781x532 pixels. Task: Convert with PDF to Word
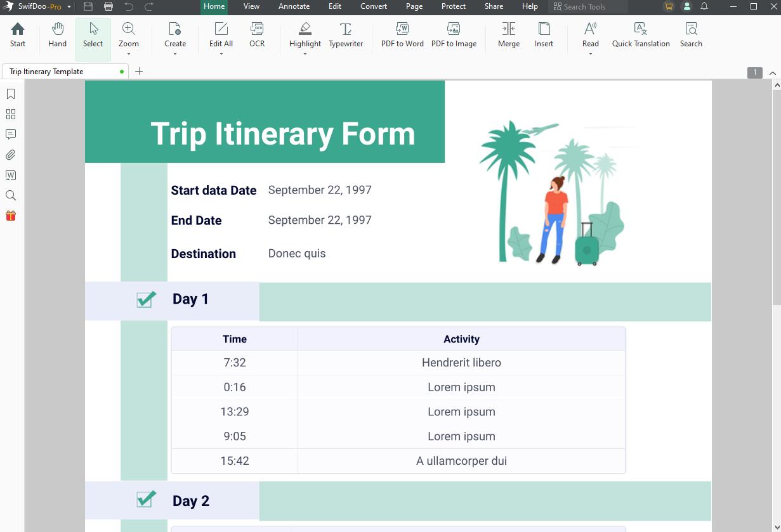pyautogui.click(x=402, y=36)
